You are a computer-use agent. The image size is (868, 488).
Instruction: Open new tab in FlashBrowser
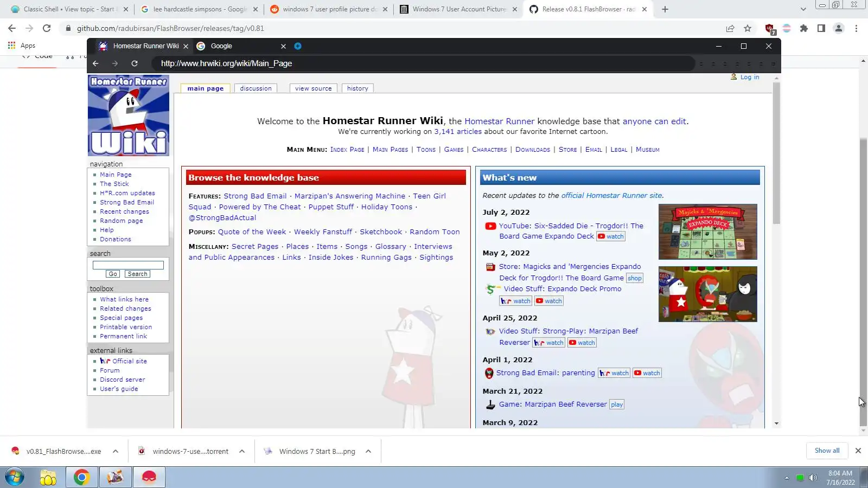(x=298, y=46)
